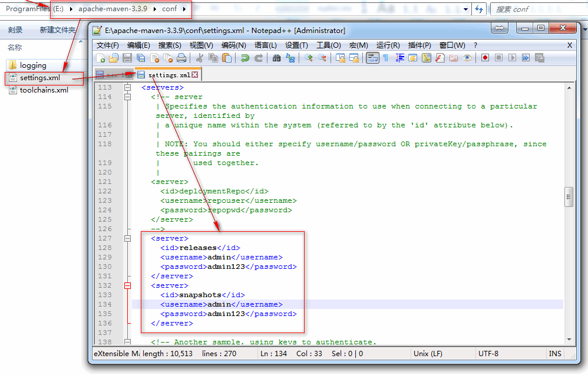Open the Function List icon
This screenshot has width=588, height=375.
point(440,58)
